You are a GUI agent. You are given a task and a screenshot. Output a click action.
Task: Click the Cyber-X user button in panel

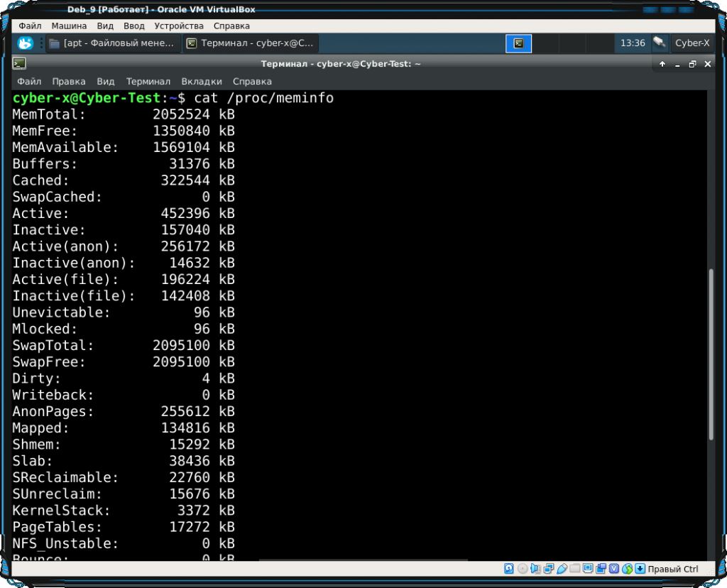[x=692, y=43]
